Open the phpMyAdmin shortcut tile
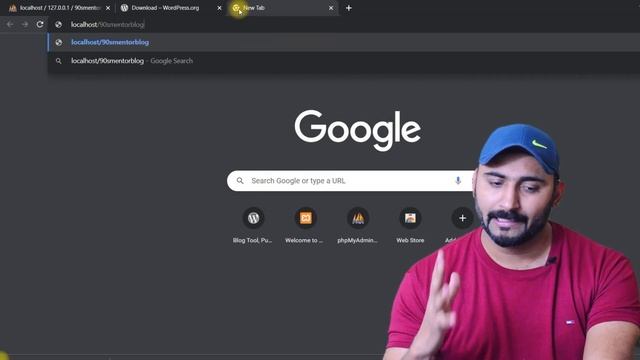 tap(358, 225)
